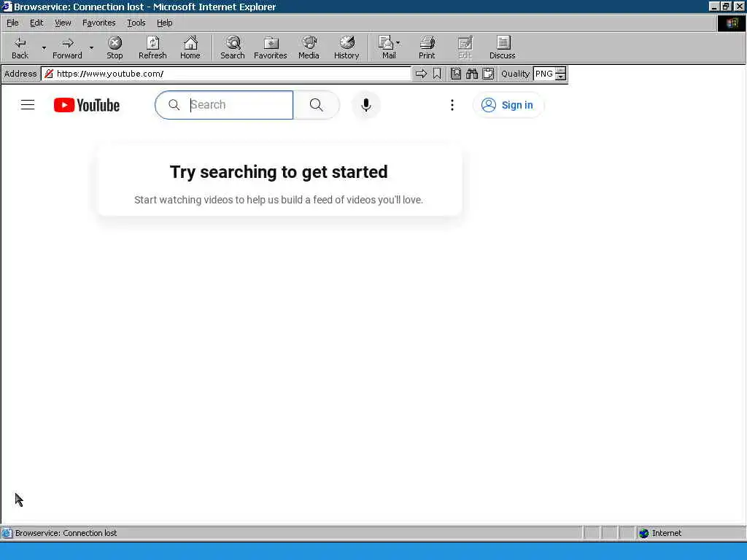Open the Help menu
The height and width of the screenshot is (560, 747).
tap(164, 23)
